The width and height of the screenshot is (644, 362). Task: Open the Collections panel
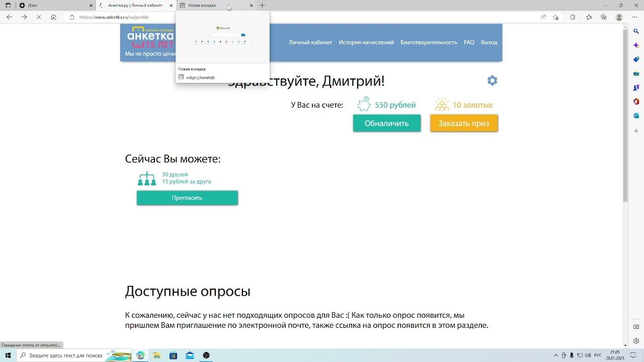(604, 17)
